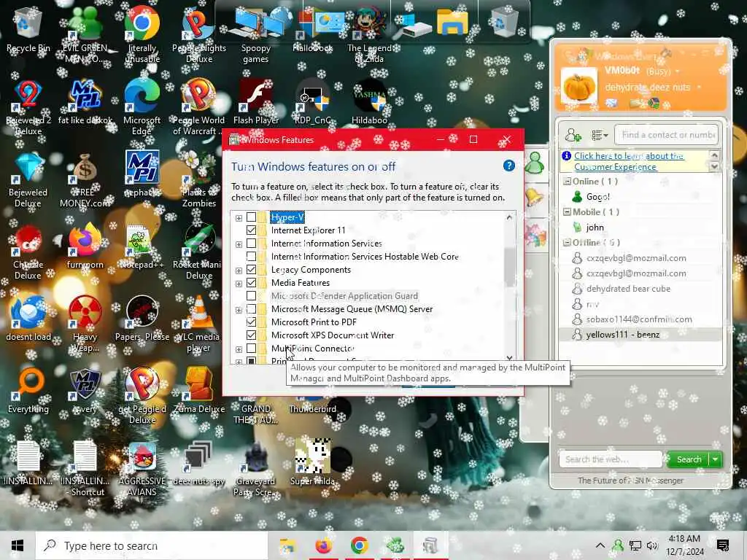Open the notification center icon
Image resolution: width=747 pixels, height=560 pixels.
pos(723,545)
